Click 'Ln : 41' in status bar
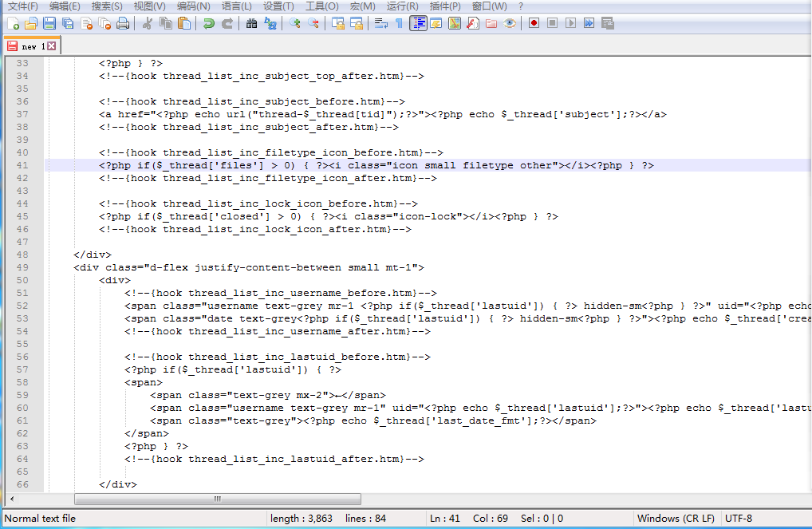This screenshot has height=529, width=812. pyautogui.click(x=445, y=518)
